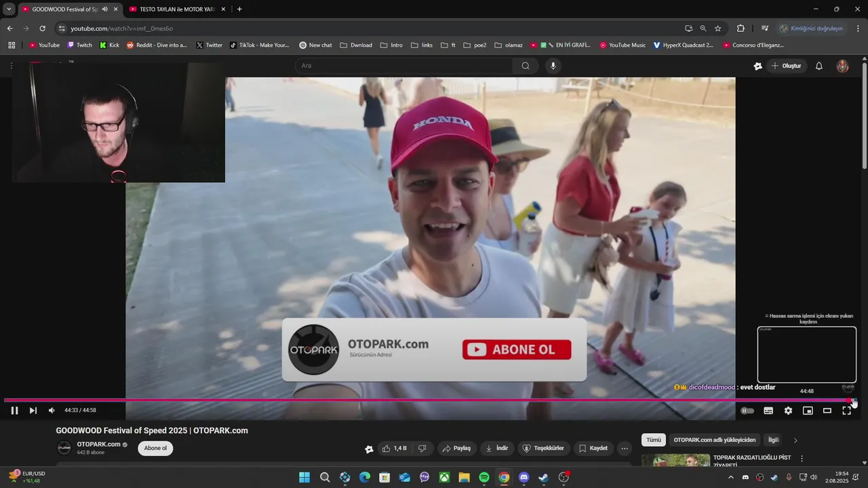Open more actions three-dot menu
The width and height of the screenshot is (868, 488).
(625, 448)
